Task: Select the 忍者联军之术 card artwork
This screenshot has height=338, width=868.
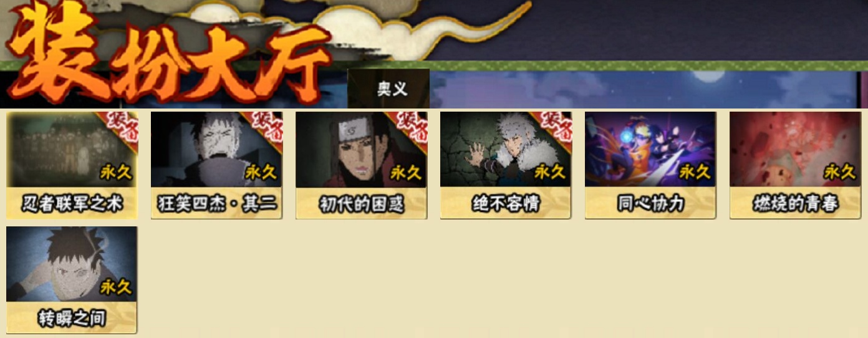Action: [x=72, y=150]
